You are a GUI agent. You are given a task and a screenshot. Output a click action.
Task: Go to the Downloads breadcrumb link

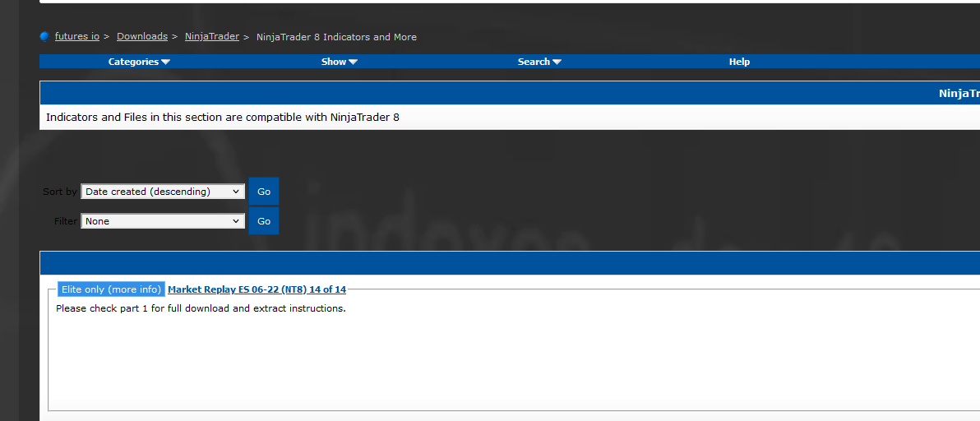[x=142, y=37]
